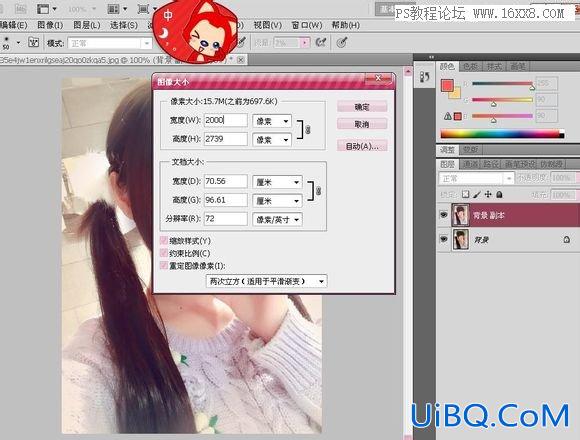Viewport: 580px width, 440px height.
Task: Open the 帮助(H) menu
Action: [345, 25]
